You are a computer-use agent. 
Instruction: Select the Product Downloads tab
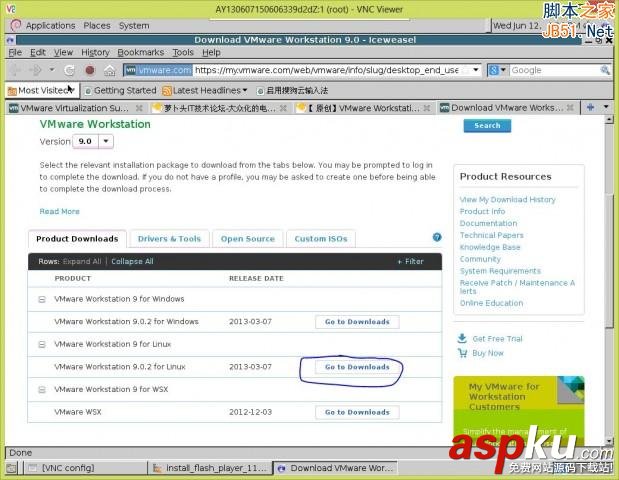pos(77,239)
